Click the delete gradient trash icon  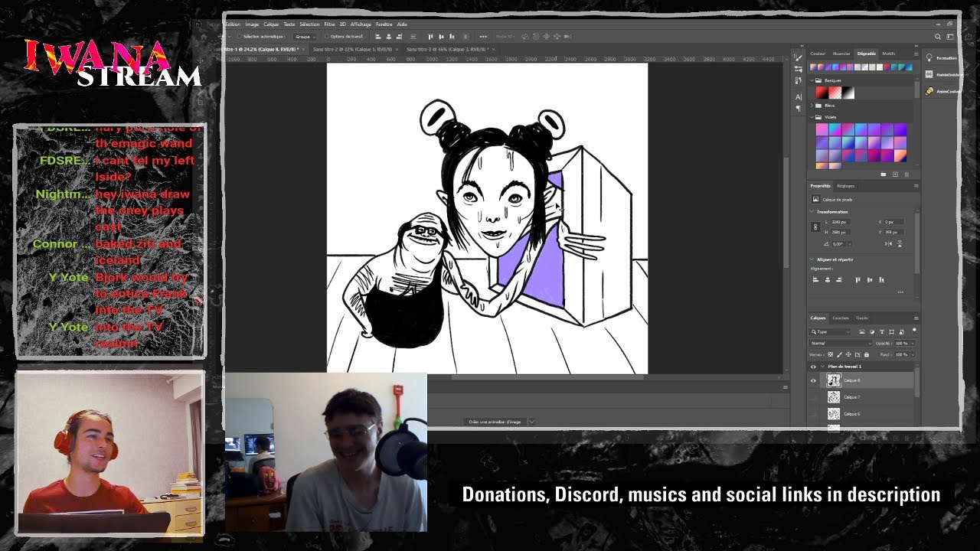coord(906,174)
